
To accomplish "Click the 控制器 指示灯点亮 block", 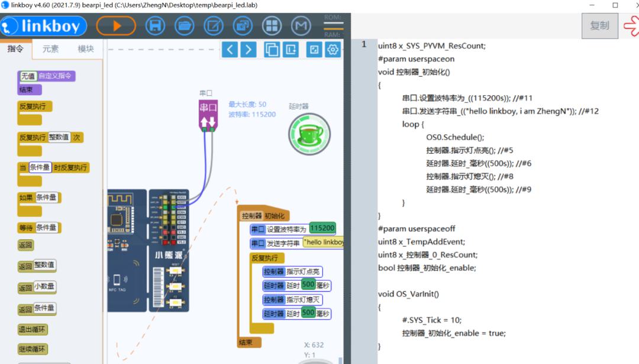I will pyautogui.click(x=292, y=272).
